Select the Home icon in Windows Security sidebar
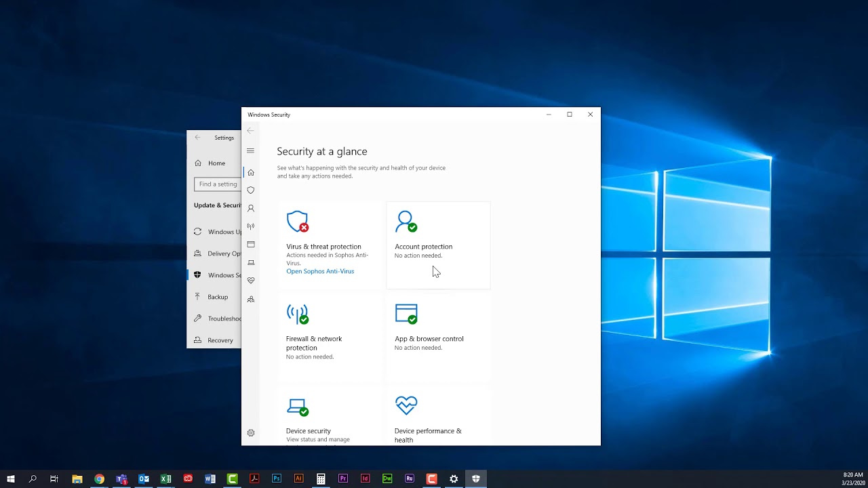The image size is (868, 488). click(x=250, y=172)
